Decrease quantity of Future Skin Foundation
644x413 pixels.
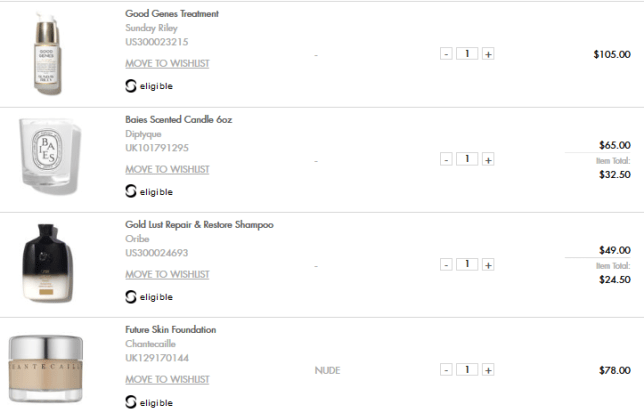click(x=446, y=370)
